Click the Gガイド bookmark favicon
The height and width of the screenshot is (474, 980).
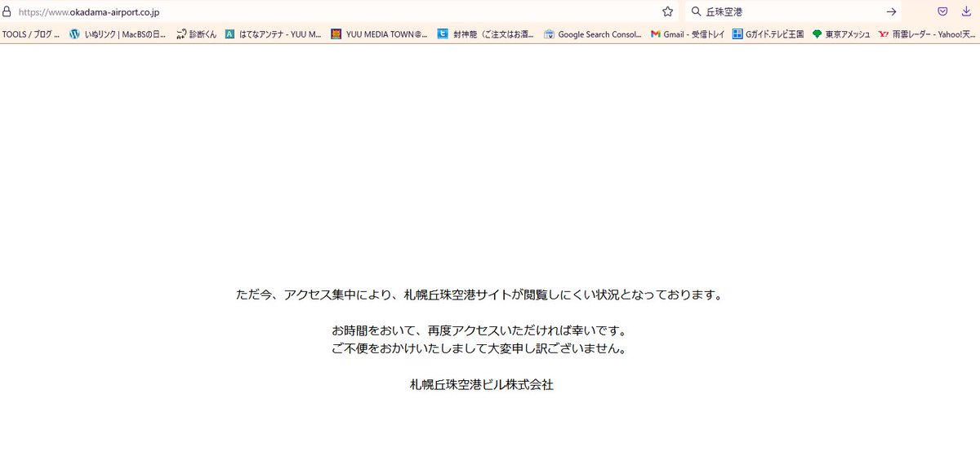pyautogui.click(x=737, y=34)
